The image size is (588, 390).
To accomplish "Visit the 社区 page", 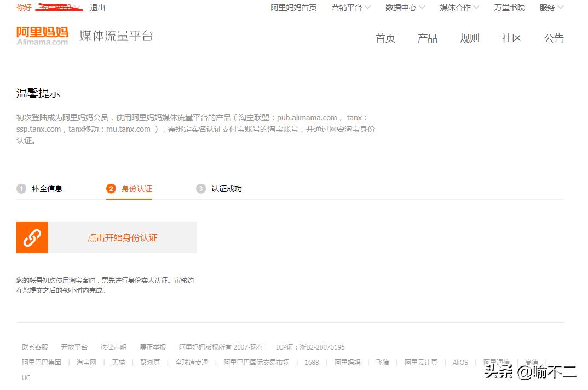I will click(x=511, y=38).
